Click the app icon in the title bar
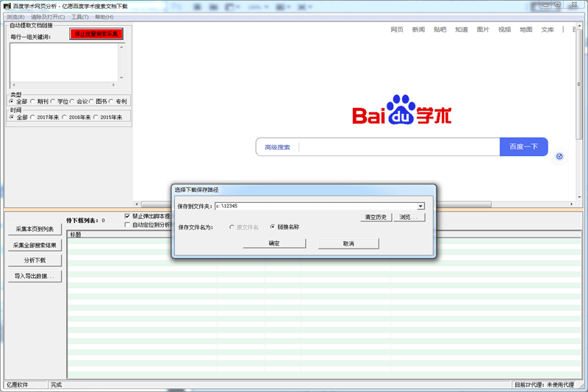This screenshot has height=392, width=588. 7,7
